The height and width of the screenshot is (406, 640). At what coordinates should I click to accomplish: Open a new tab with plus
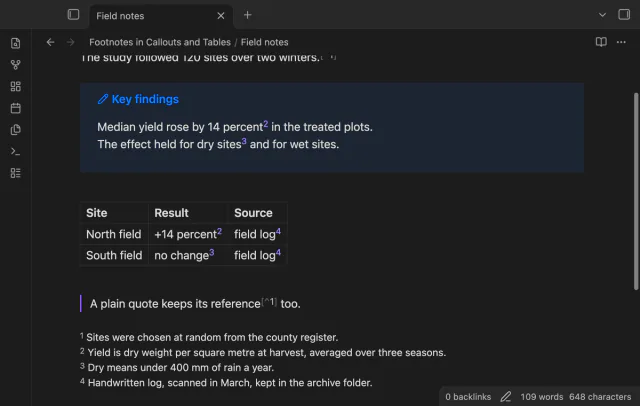coord(247,15)
